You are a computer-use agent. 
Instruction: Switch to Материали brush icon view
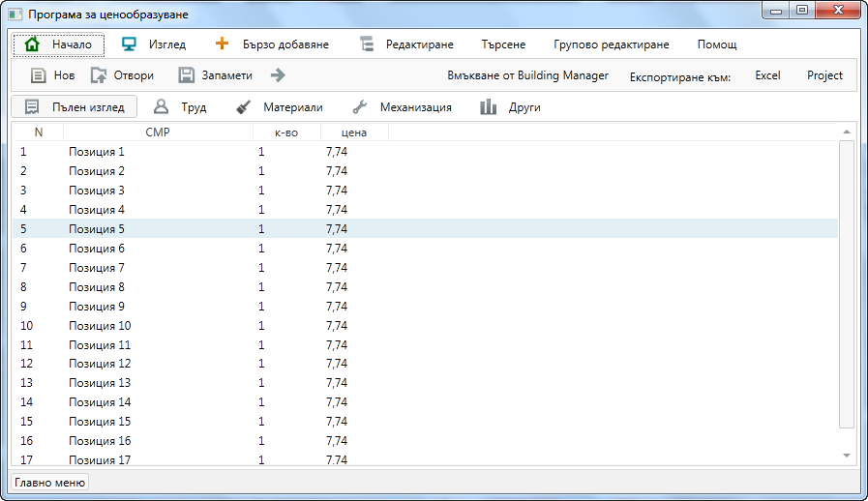[x=244, y=107]
